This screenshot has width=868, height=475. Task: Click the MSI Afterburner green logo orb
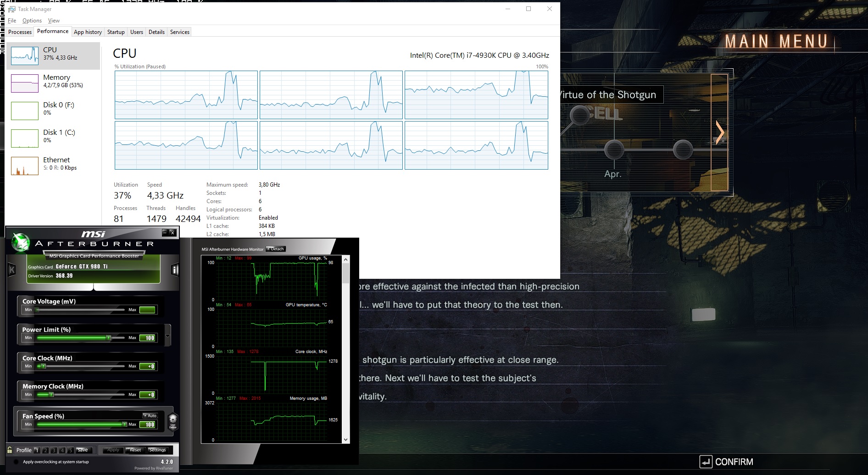(21, 243)
